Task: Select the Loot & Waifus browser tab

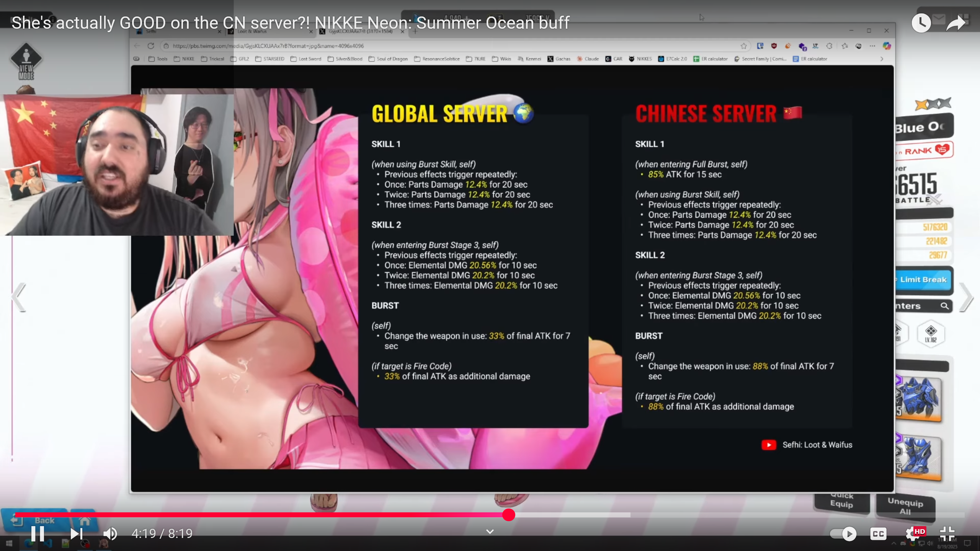Action: coord(252,31)
